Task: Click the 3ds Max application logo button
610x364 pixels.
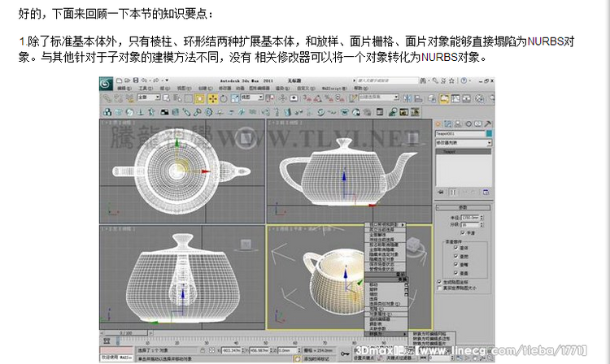Action: pos(107,84)
